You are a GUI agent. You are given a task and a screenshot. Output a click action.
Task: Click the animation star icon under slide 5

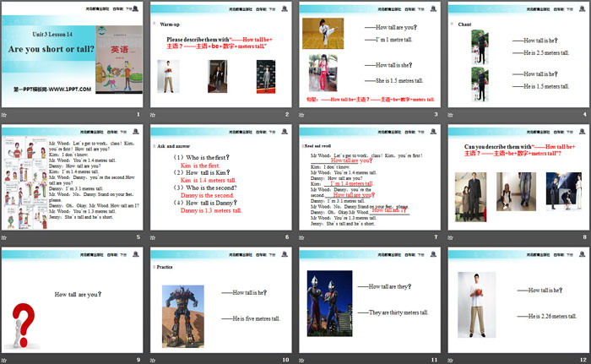coord(3,237)
